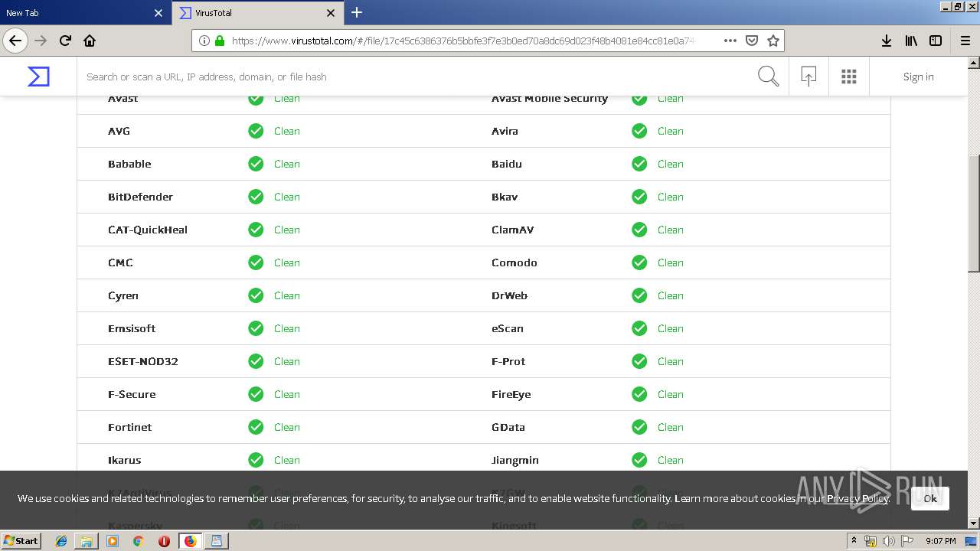The width and height of the screenshot is (980, 551).
Task: Click the Clean result next to Baidu
Action: point(671,164)
